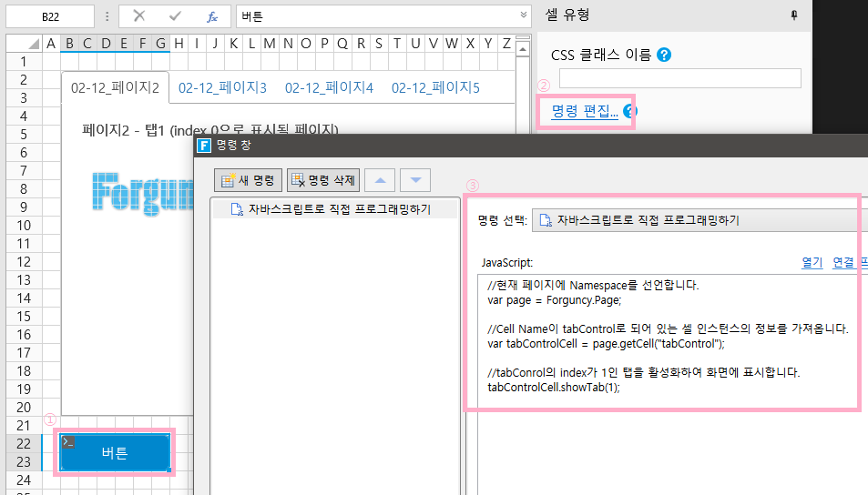Select the blue 버튼 cell on the sheet
The image size is (868, 495).
(x=115, y=453)
